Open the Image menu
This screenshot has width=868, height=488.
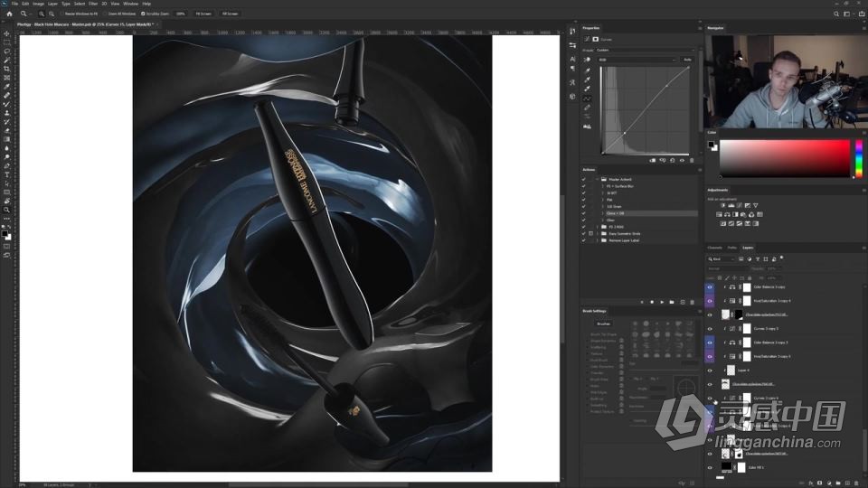pos(38,4)
